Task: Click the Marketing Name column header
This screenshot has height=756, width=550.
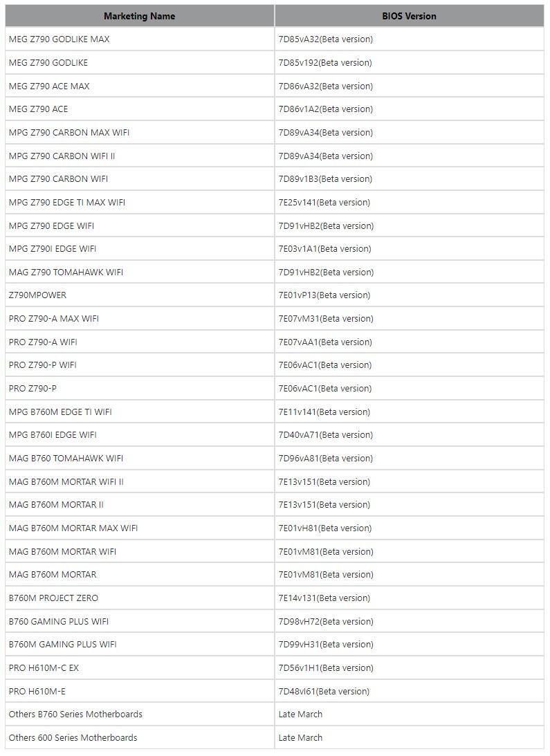Action: [x=140, y=16]
